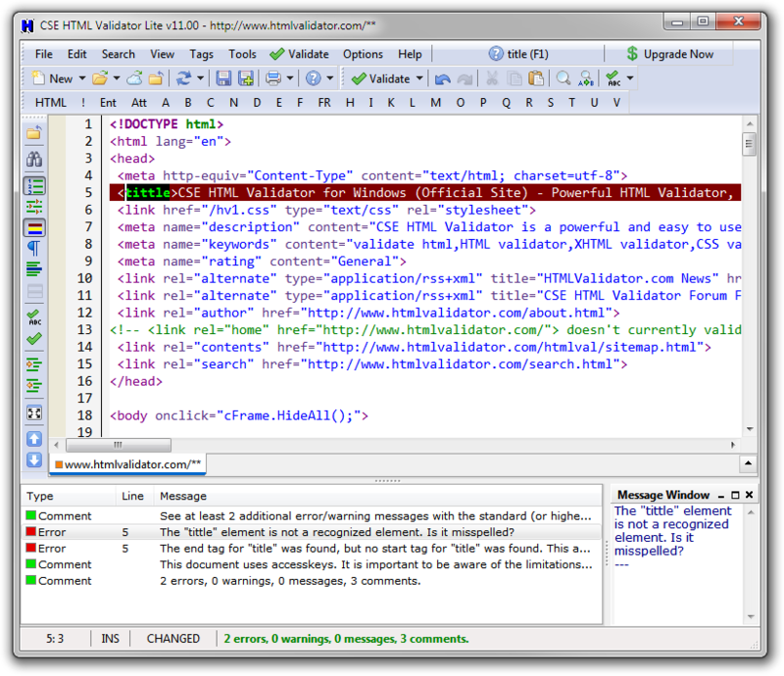Screen dimensions: 784x676
Task: Click the lower orange-arrow outdent icon
Action: 34,385
